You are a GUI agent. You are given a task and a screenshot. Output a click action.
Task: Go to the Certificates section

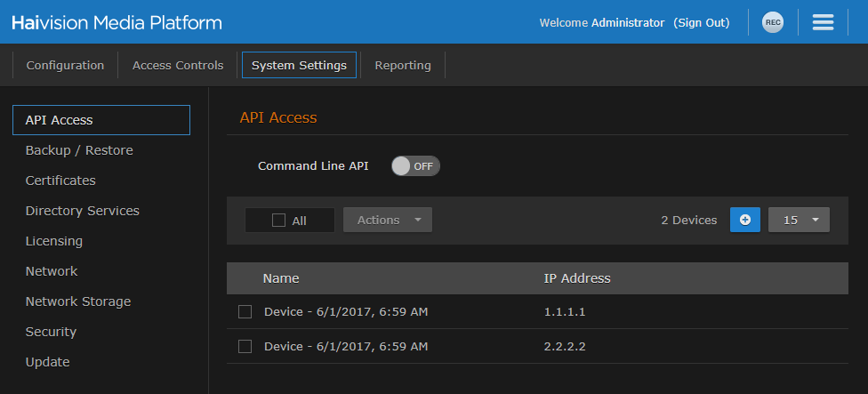(x=60, y=181)
